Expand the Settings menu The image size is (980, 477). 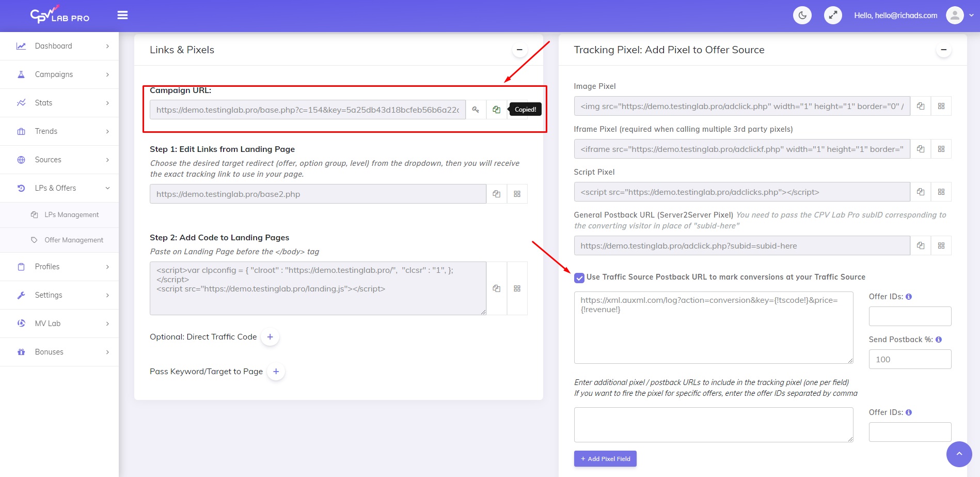click(x=59, y=295)
